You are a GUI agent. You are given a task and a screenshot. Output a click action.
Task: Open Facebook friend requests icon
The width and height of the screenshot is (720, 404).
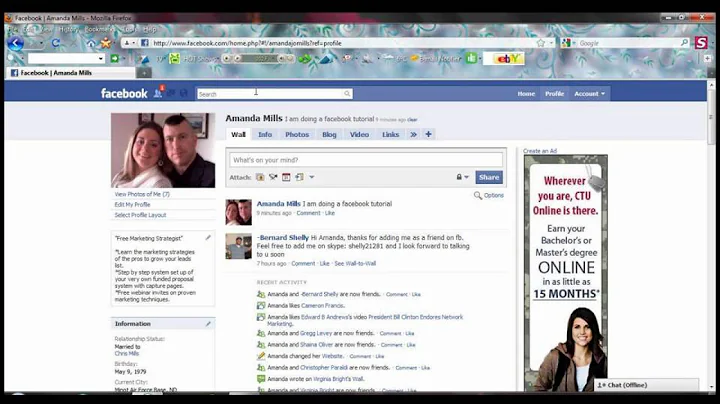pyautogui.click(x=158, y=93)
